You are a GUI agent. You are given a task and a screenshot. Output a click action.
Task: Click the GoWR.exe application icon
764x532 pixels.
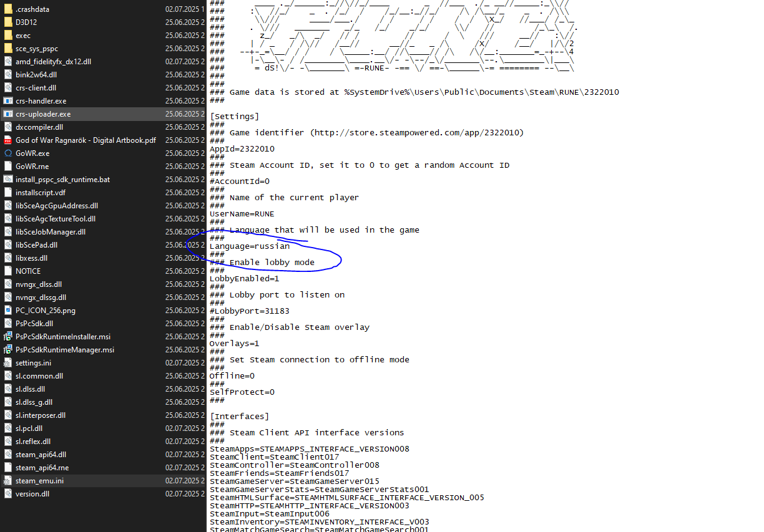click(8, 153)
